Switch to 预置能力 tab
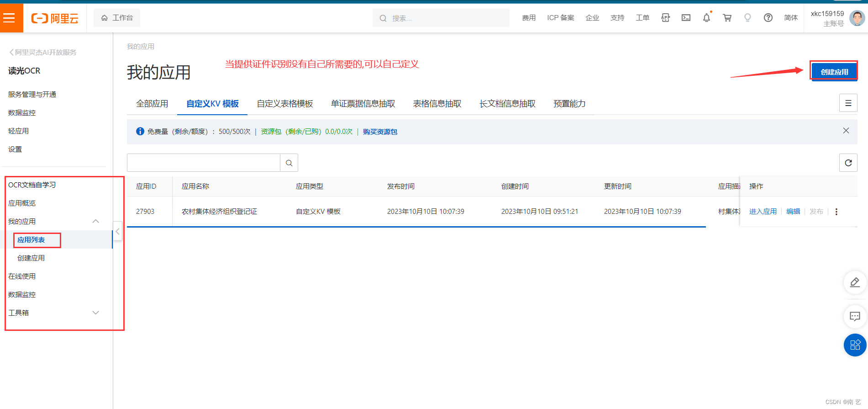This screenshot has width=868, height=409. [569, 104]
